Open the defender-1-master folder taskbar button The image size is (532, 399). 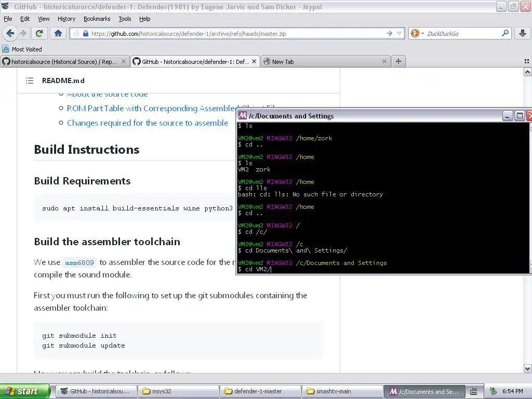pos(260,391)
